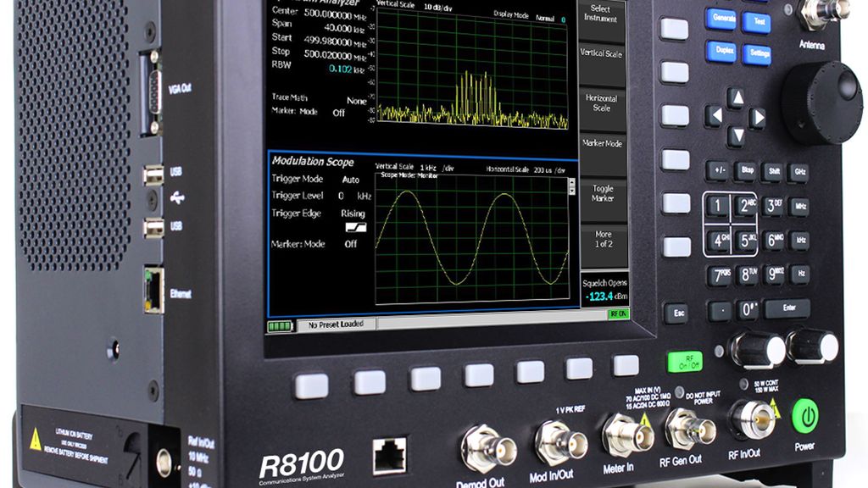Tap the blue Generate button
This screenshot has width=868, height=488.
click(723, 19)
